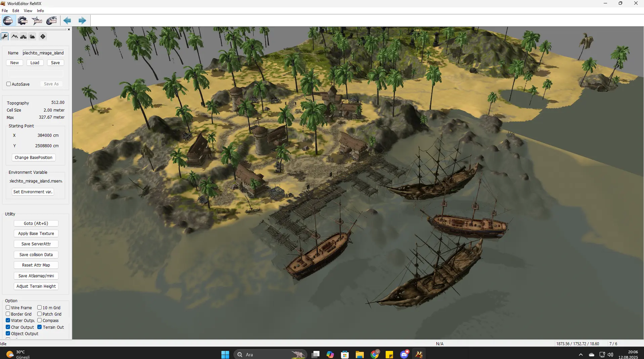Click the Idle status text
Viewport: 644px width, 359px height.
[x=3, y=344]
